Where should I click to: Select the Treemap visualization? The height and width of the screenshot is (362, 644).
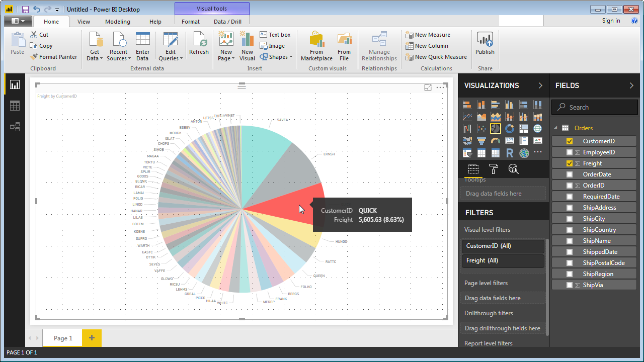coord(524,128)
